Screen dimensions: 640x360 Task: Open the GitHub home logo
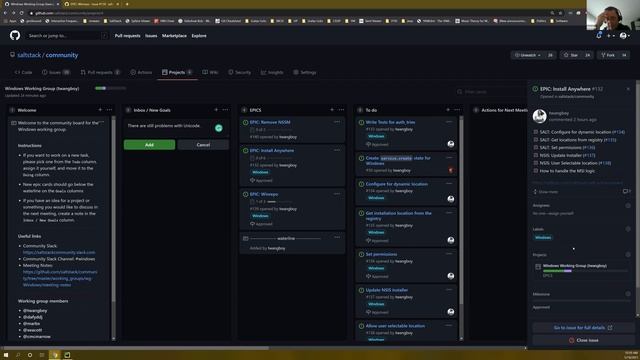pyautogui.click(x=15, y=36)
